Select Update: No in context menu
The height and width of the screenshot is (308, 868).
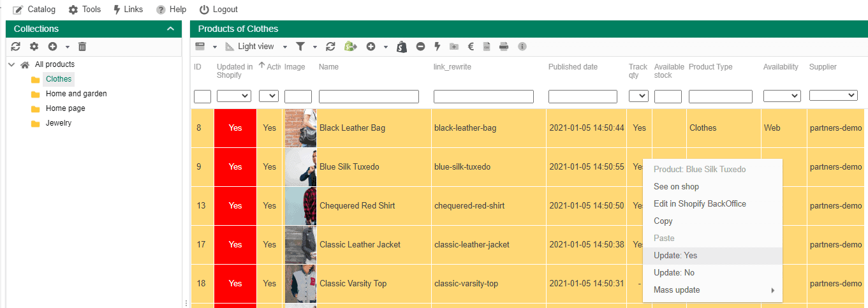click(712, 273)
